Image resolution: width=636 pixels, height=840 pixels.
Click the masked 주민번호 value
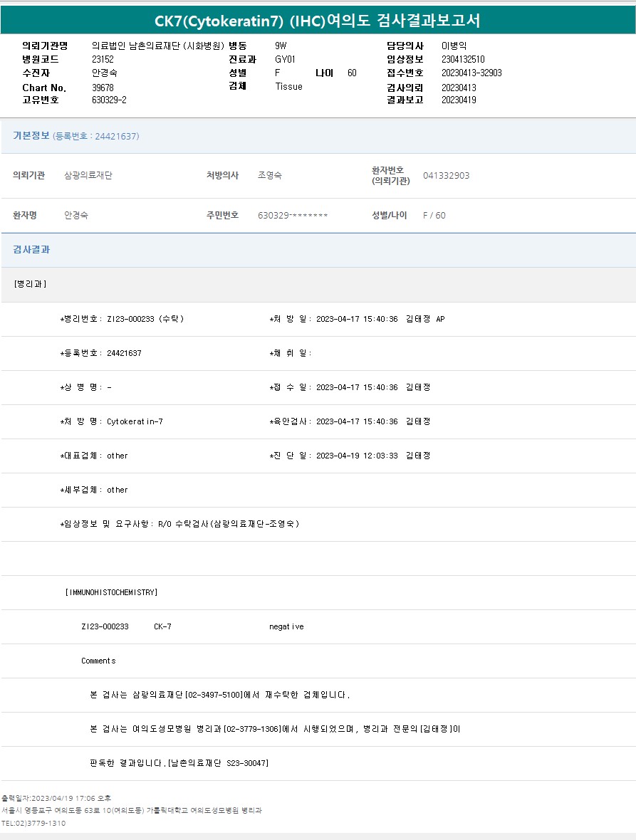coord(293,215)
